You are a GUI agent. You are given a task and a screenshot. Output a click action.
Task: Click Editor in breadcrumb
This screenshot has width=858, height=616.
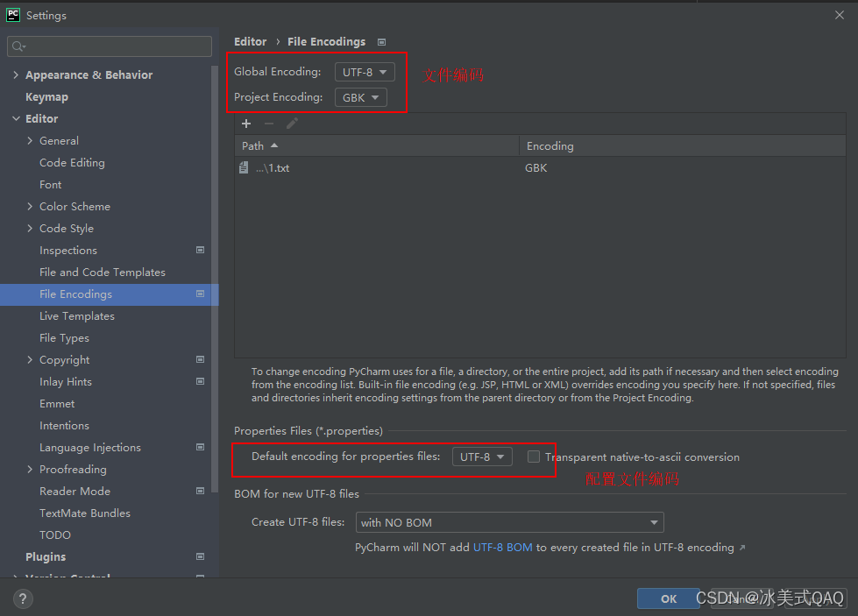coord(250,42)
